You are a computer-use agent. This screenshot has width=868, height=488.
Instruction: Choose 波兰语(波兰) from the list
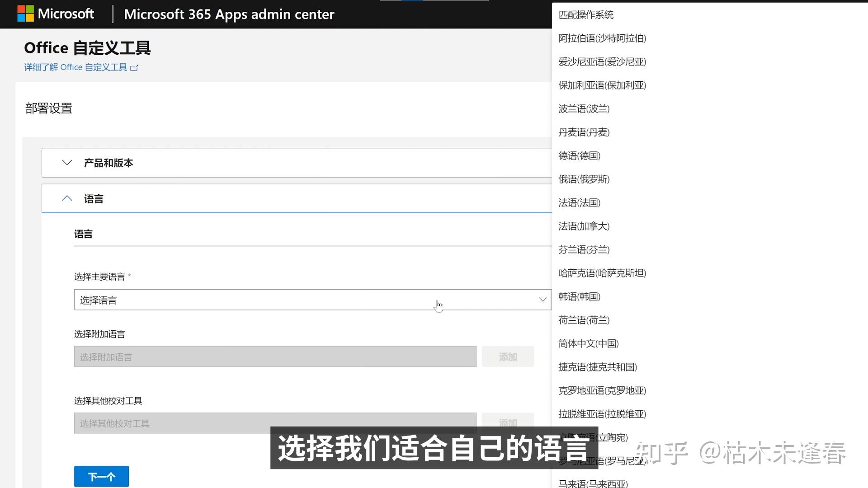pyautogui.click(x=584, y=109)
